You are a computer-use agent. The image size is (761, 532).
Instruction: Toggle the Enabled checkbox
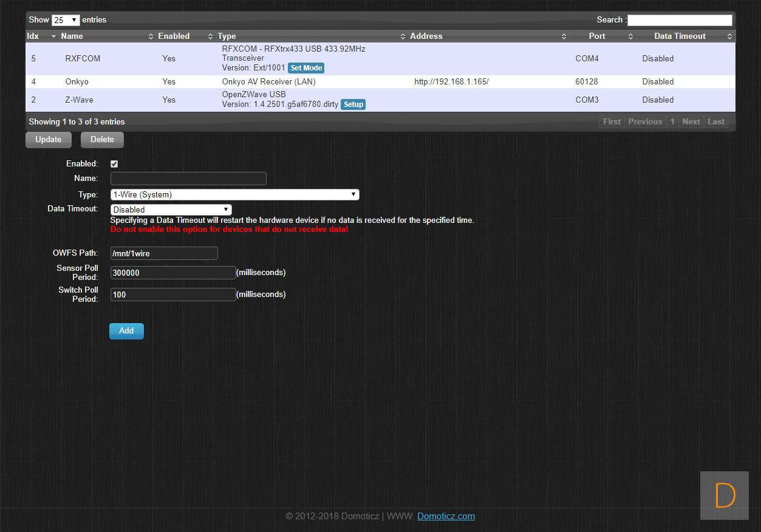114,164
